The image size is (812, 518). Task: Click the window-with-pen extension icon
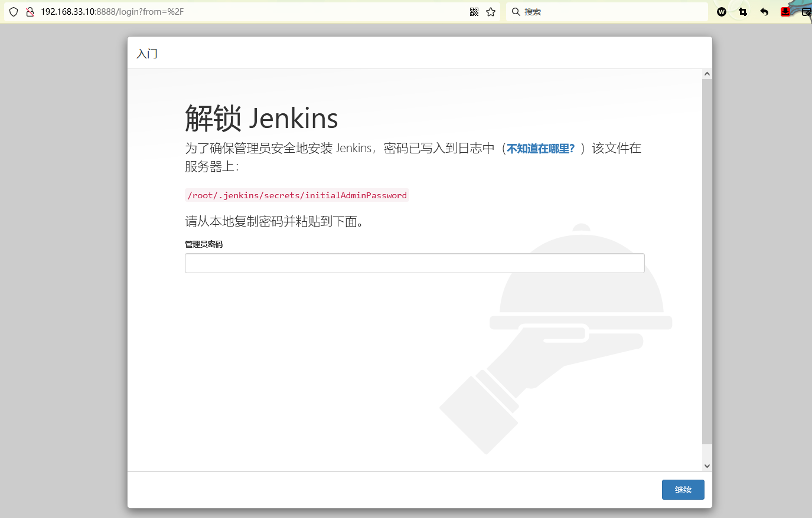[x=806, y=12]
